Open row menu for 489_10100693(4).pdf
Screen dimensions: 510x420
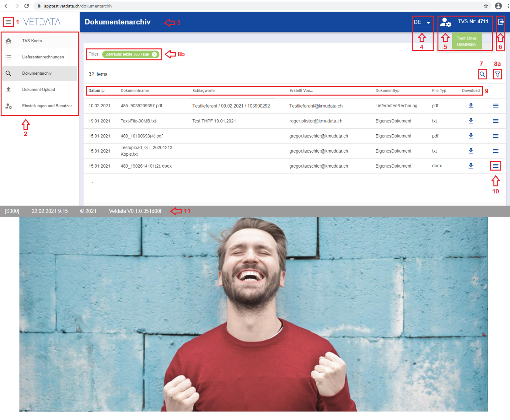[x=495, y=136]
